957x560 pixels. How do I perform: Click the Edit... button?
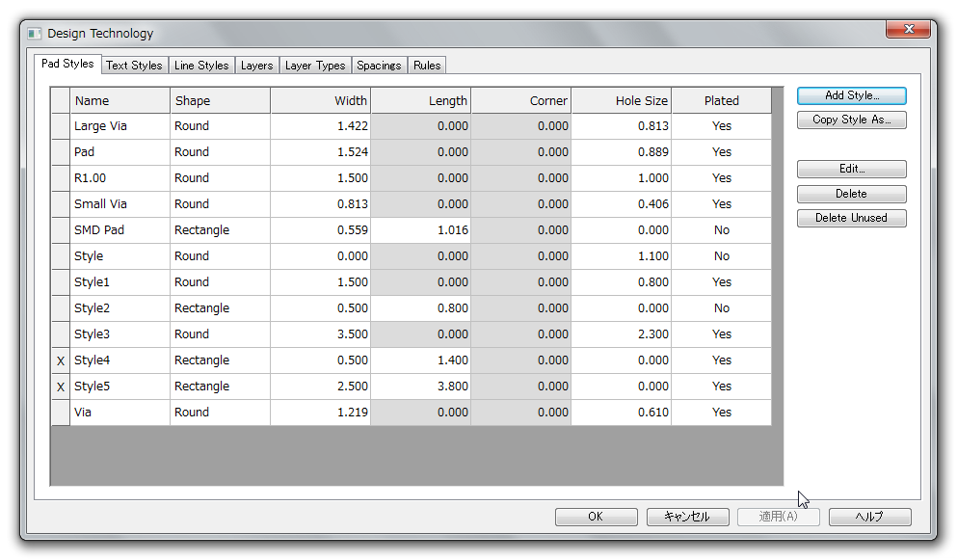851,169
